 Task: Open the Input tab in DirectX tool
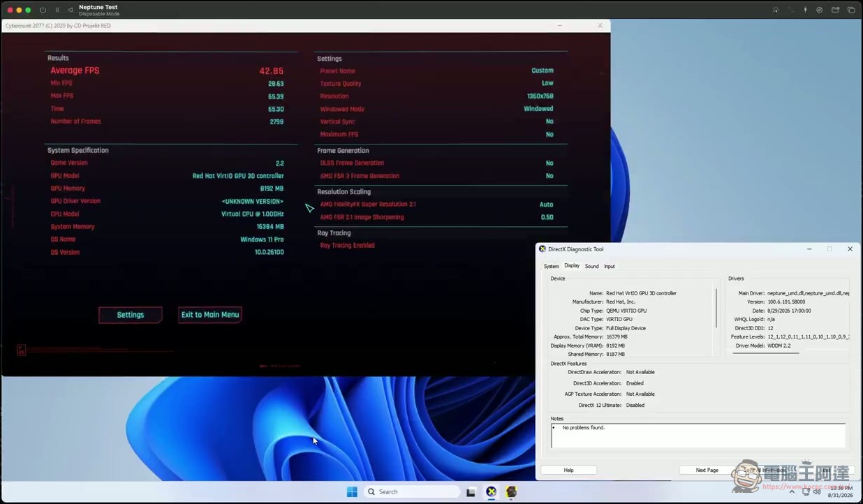point(610,267)
